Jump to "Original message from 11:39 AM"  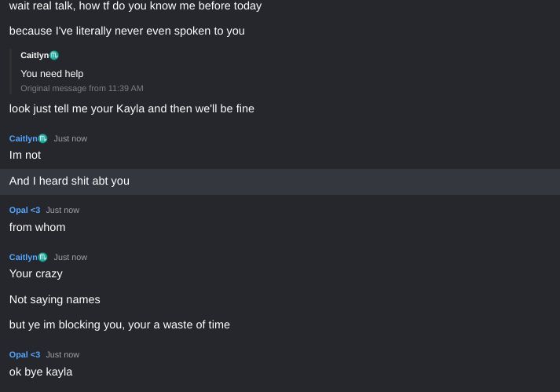(82, 88)
